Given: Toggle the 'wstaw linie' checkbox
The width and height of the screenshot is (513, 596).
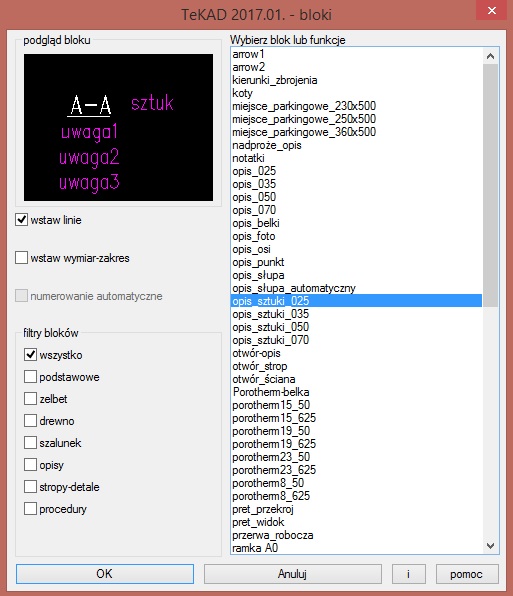Looking at the screenshot, I should pyautogui.click(x=21, y=220).
